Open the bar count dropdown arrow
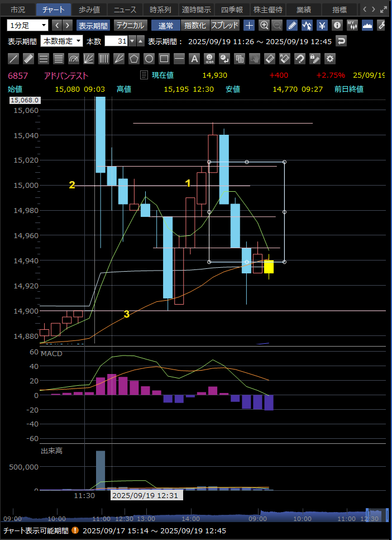The image size is (392, 540). [132, 41]
